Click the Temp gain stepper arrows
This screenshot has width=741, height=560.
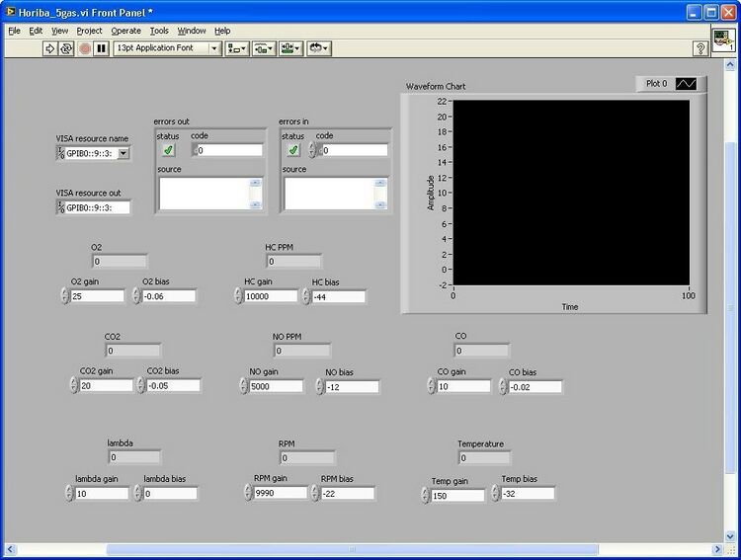point(425,496)
